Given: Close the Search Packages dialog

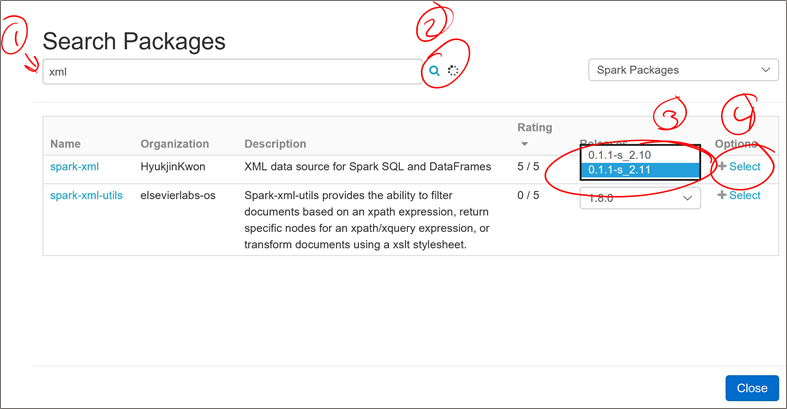Looking at the screenshot, I should pyautogui.click(x=751, y=388).
